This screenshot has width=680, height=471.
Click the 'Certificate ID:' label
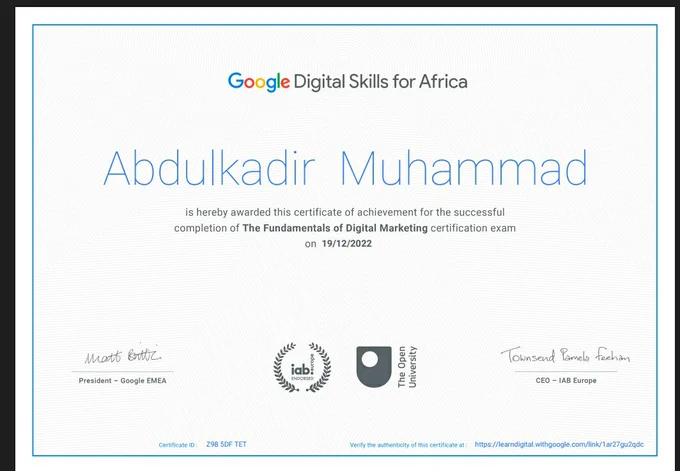tap(177, 445)
